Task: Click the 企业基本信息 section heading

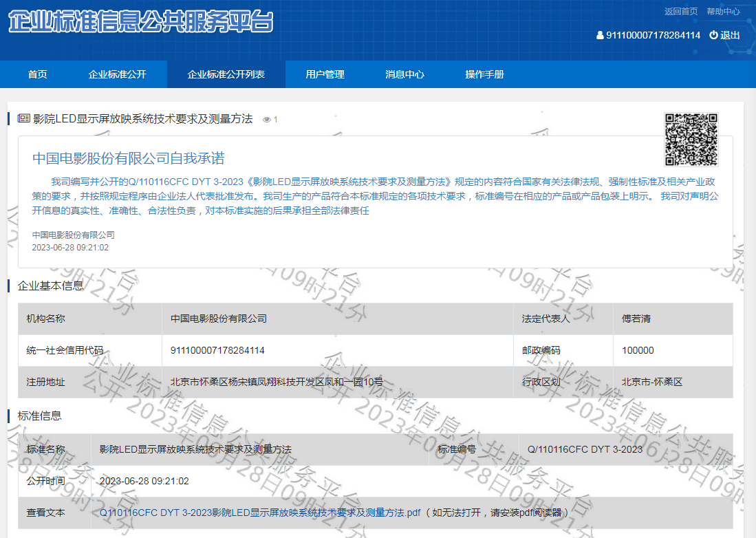Action: pos(50,286)
